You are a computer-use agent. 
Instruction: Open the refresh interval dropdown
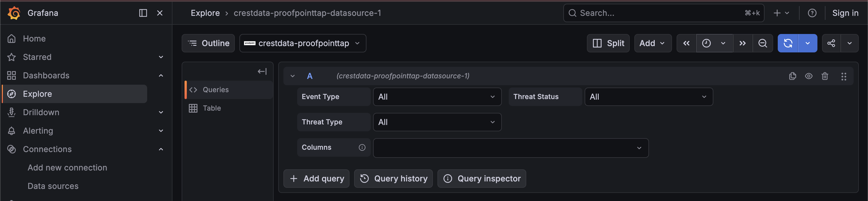coord(808,43)
